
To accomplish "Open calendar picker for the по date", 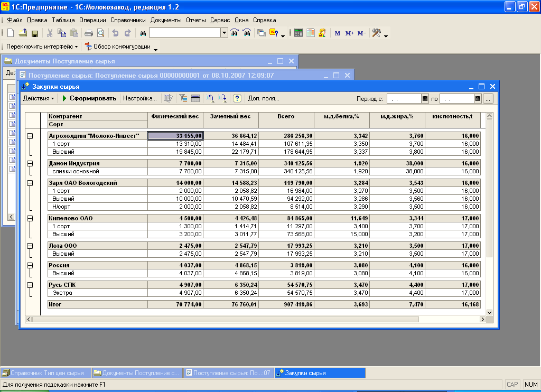I will pos(478,99).
